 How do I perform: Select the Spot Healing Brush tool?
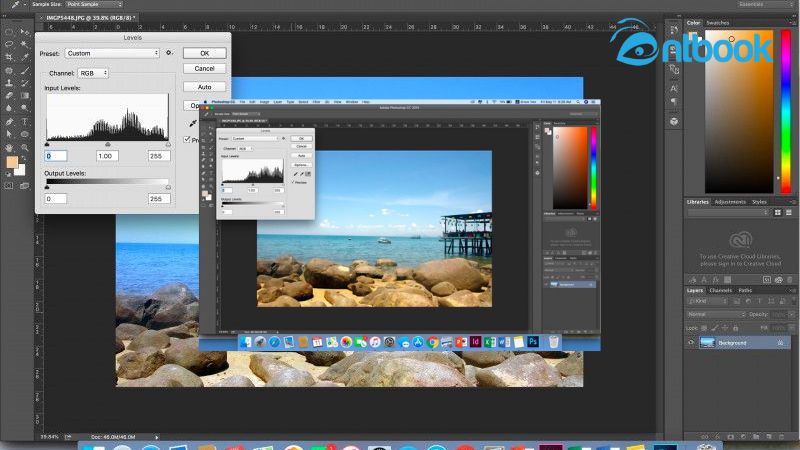9,70
